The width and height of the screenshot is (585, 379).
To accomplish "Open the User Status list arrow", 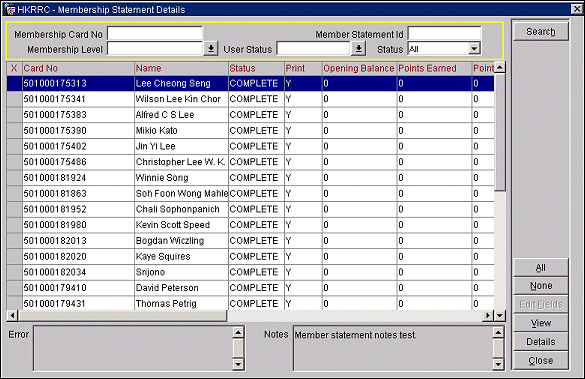I will 358,49.
